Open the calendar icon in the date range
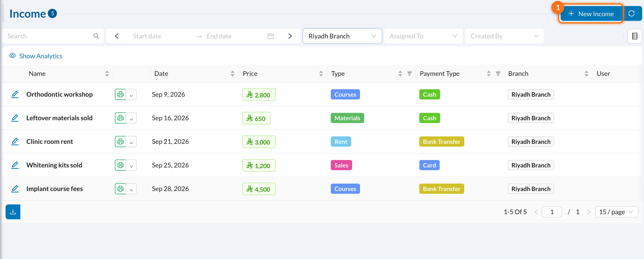Screen dimensions: 644x259 [x=271, y=36]
